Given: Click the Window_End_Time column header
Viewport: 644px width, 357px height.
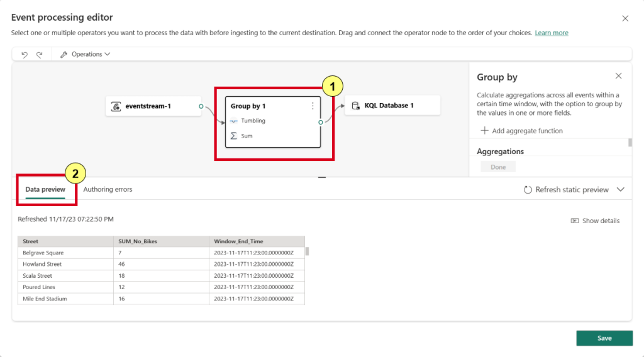Looking at the screenshot, I should [x=257, y=241].
